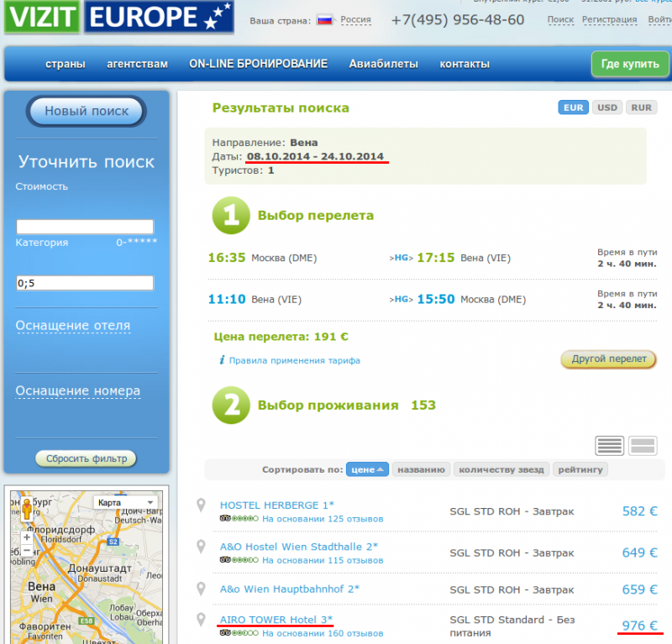672x644 pixels.
Task: Open HOSTEL HERBERGE 1* hotel link
Action: 277,505
